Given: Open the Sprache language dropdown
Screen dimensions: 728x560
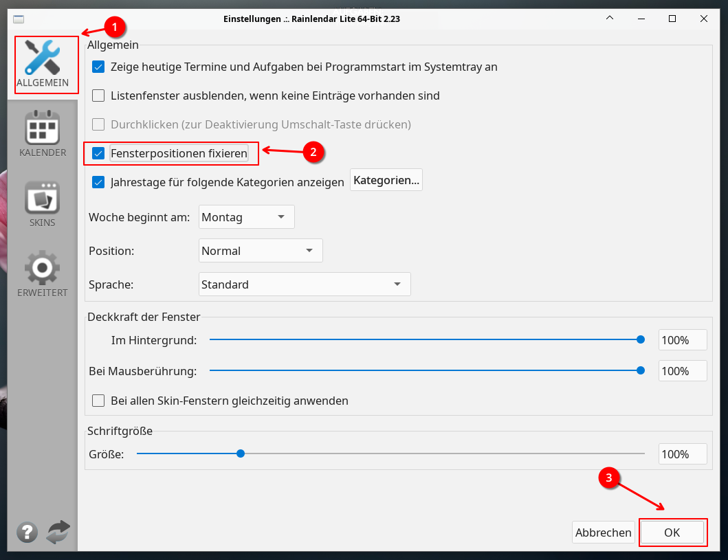Looking at the screenshot, I should point(305,284).
